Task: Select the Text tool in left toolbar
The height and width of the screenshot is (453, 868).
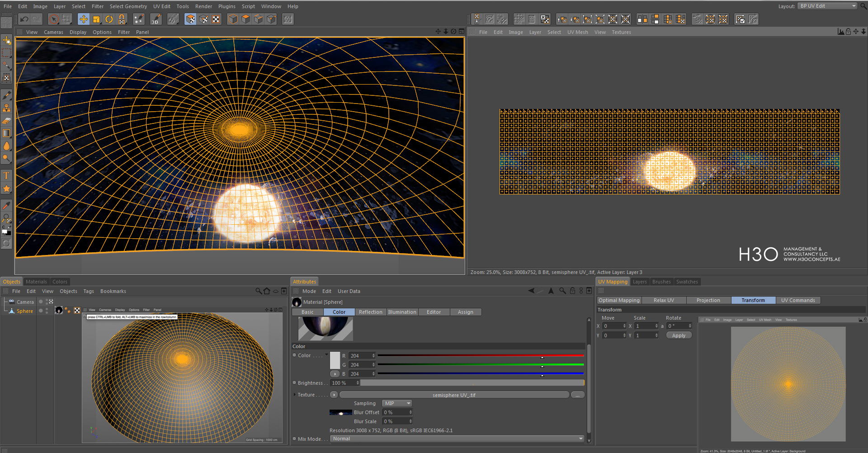Action: tap(6, 175)
